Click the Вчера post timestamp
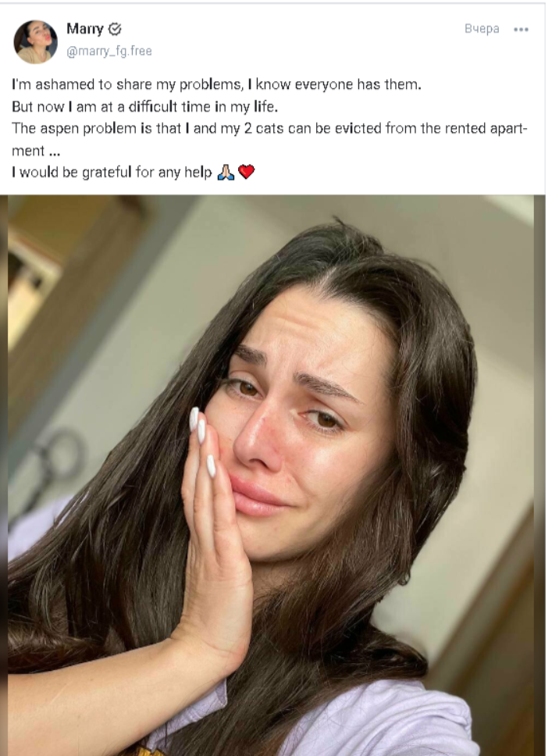Image resolution: width=559 pixels, height=756 pixels. pyautogui.click(x=482, y=29)
